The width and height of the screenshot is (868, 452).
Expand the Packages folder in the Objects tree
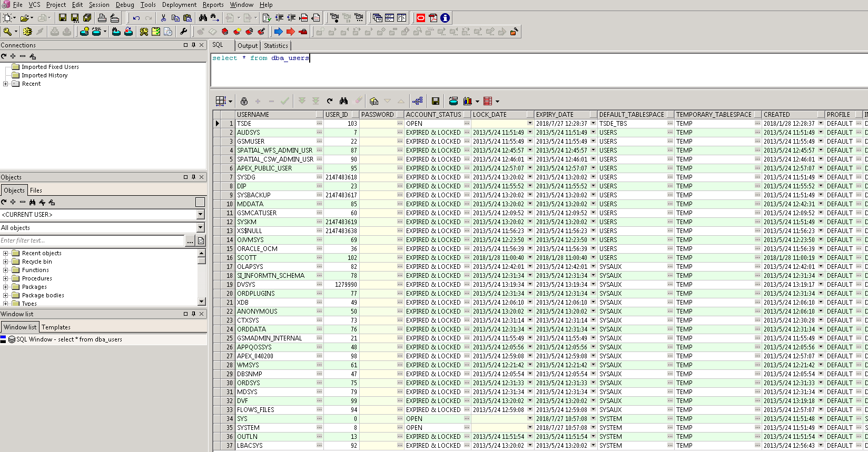tap(6, 287)
